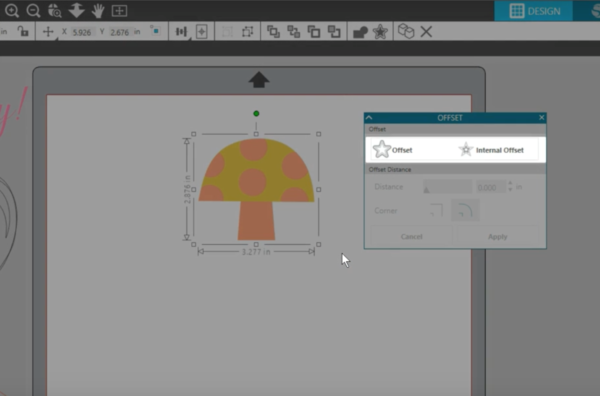Choose the Internal Offset option

(x=491, y=150)
